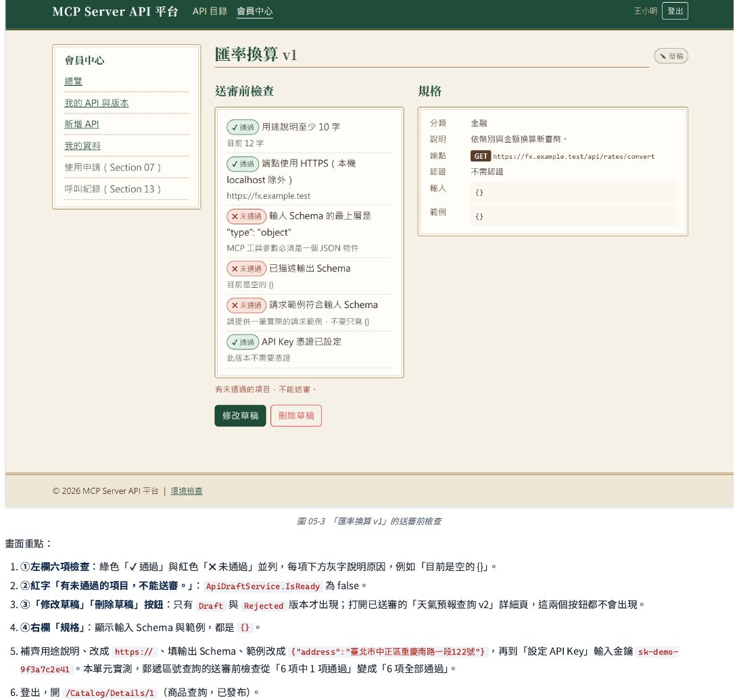This screenshot has height=700, width=739.
Task: Click the text 目前 12 字
Action: tap(245, 143)
